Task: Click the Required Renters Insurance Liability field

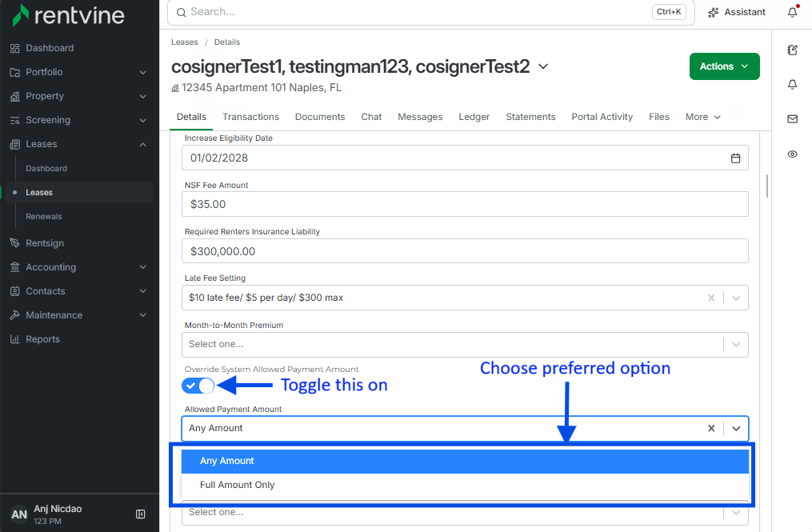Action: [465, 251]
